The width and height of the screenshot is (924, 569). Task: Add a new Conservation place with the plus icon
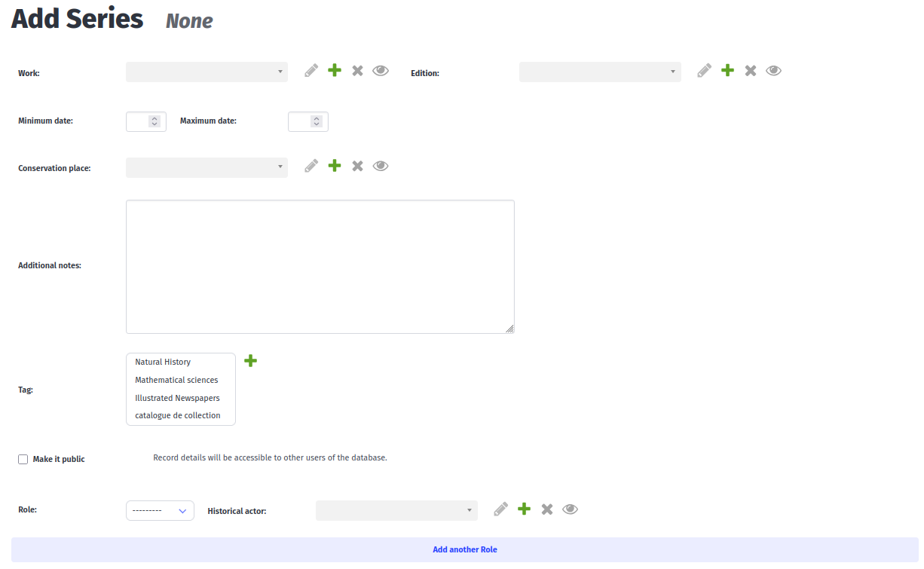334,165
